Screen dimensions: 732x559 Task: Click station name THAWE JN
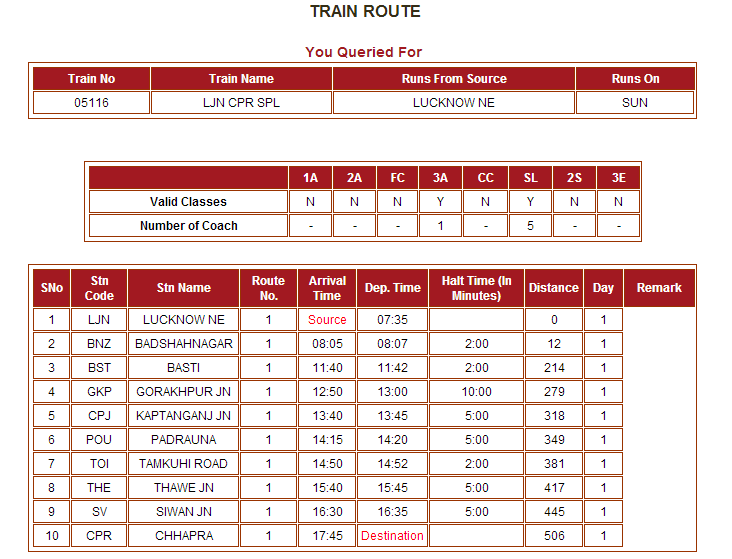click(x=183, y=488)
